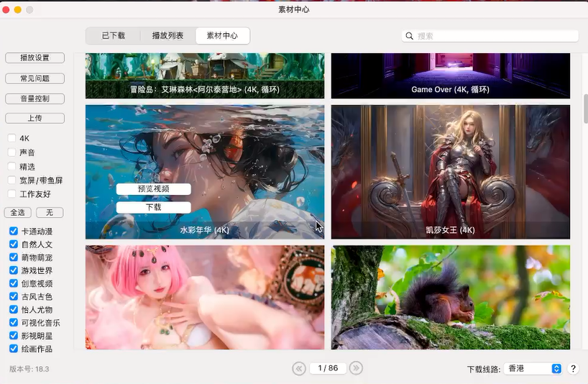
Task: Uncheck the 影视明星 category
Action: (x=14, y=336)
